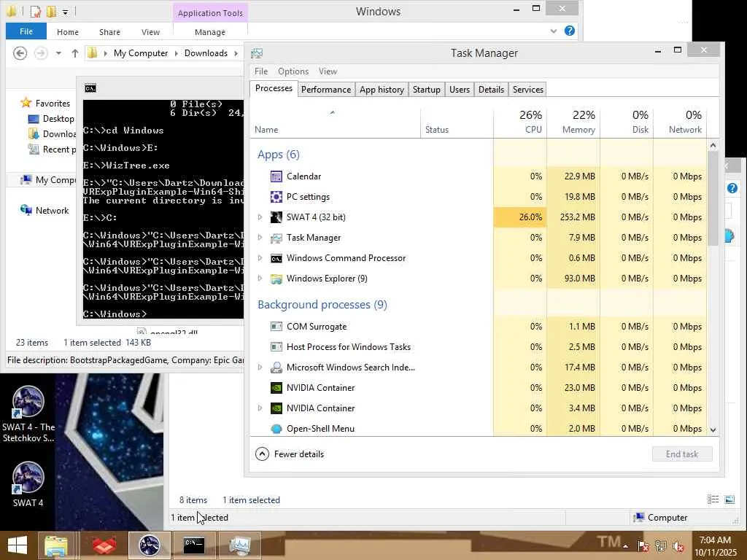Click the Command Prompt window title icon

(x=90, y=88)
